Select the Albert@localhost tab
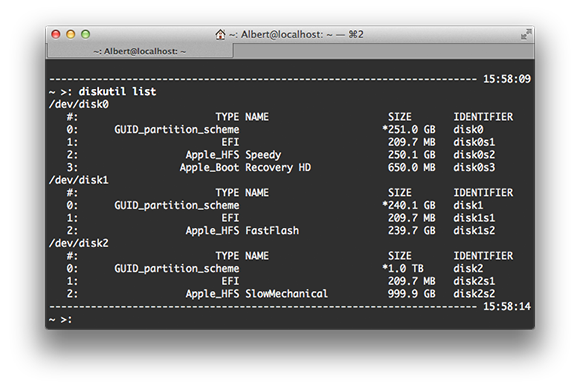The height and width of the screenshot is (388, 580). [x=140, y=51]
